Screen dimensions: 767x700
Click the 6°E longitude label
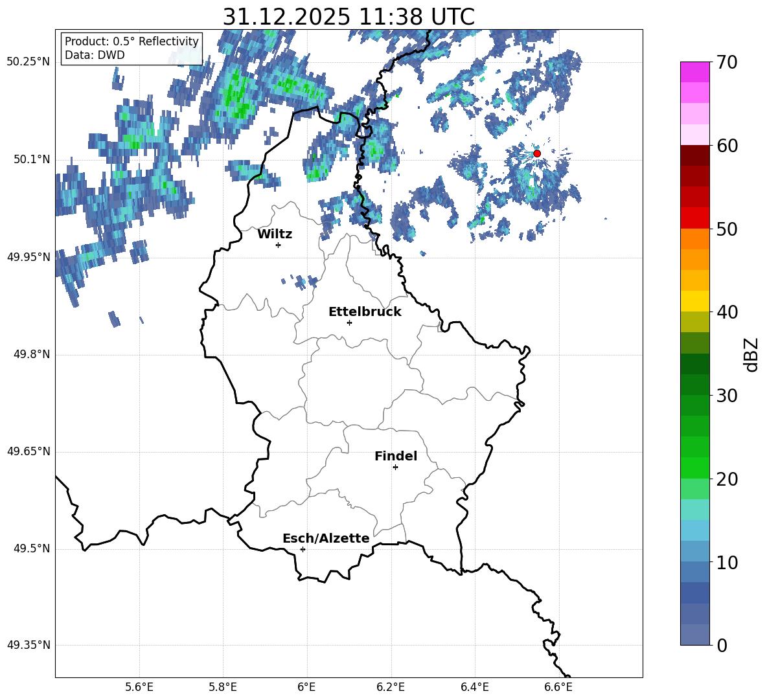pyautogui.click(x=306, y=687)
